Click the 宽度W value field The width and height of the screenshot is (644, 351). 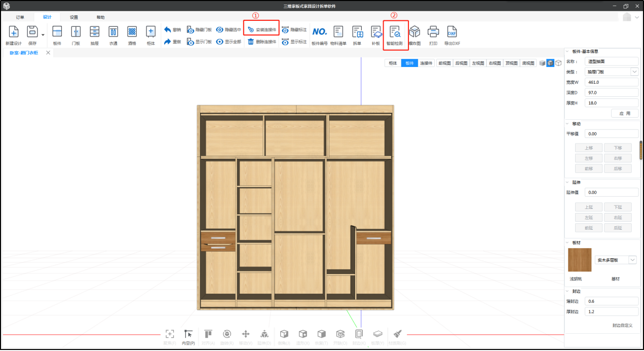[612, 82]
